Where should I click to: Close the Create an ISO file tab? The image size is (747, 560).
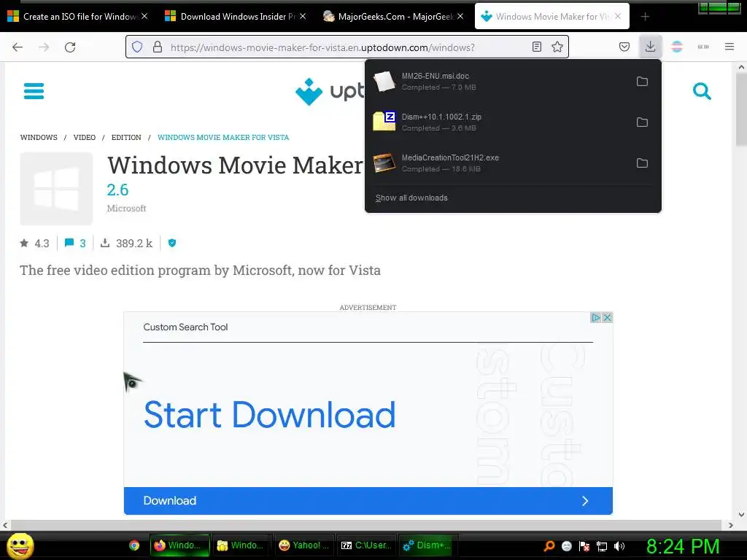tap(144, 16)
